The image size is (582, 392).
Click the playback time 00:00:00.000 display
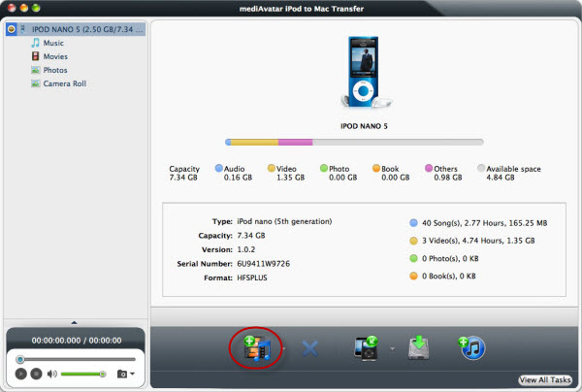coord(77,341)
